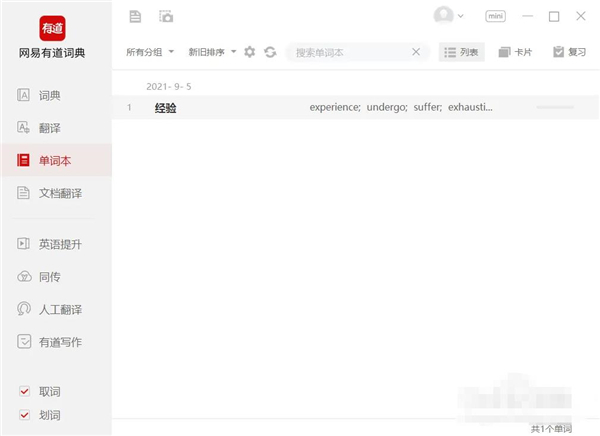Click the date header 2021-9-5
The image size is (600, 436).
click(x=169, y=87)
